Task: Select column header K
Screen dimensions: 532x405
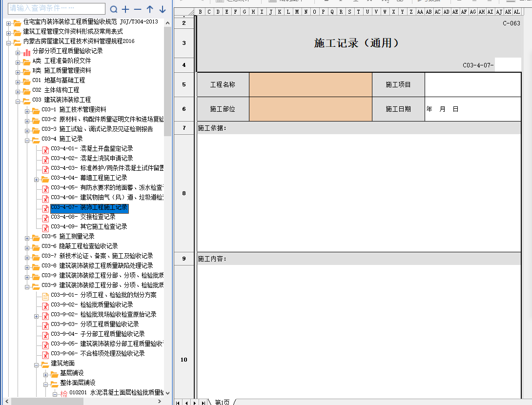Action: [279, 12]
